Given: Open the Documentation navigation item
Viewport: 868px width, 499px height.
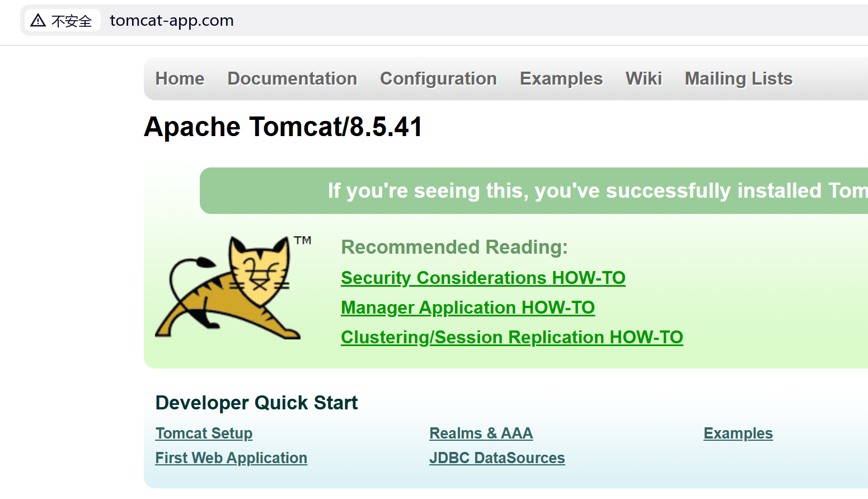Looking at the screenshot, I should pyautogui.click(x=292, y=78).
